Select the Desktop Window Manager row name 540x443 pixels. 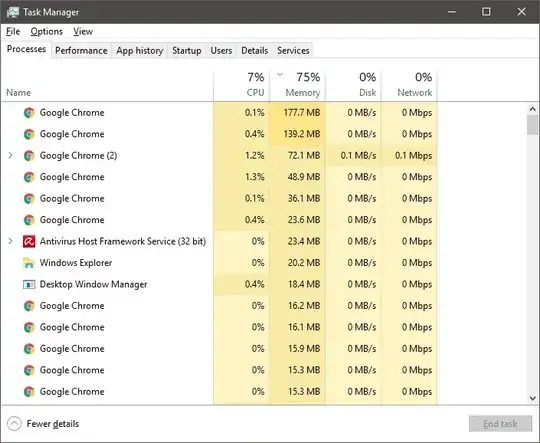(x=93, y=285)
